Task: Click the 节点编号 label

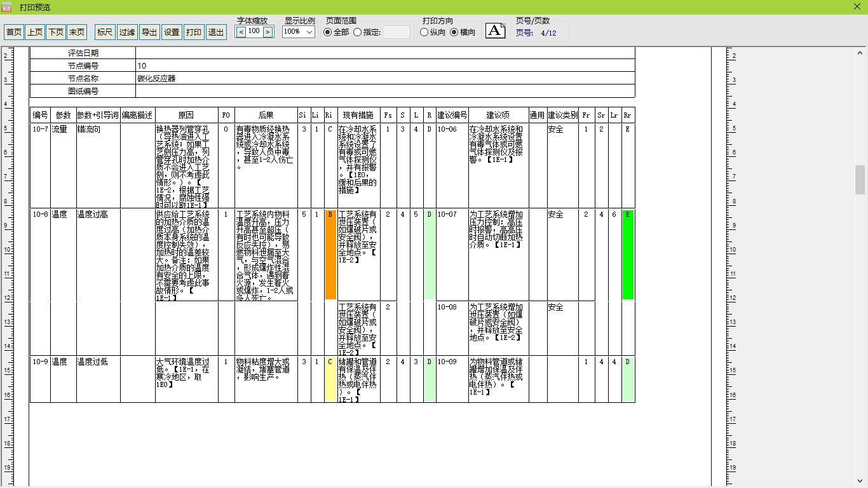Action: [x=83, y=66]
